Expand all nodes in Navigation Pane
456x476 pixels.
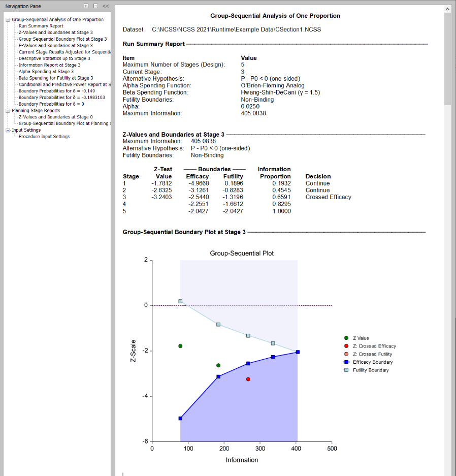click(86, 6)
